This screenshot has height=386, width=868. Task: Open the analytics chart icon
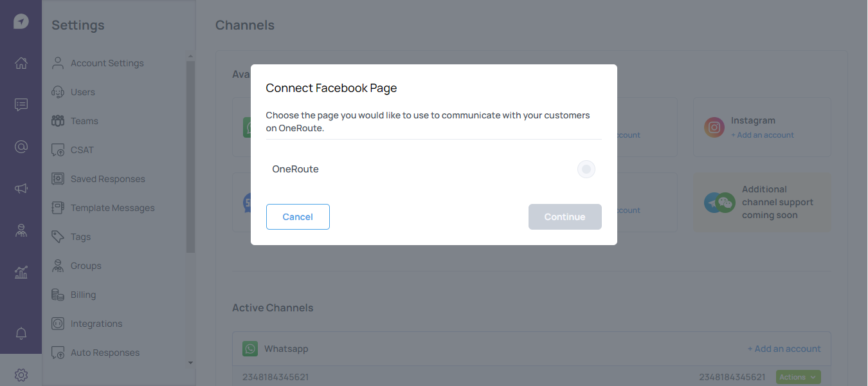21,273
